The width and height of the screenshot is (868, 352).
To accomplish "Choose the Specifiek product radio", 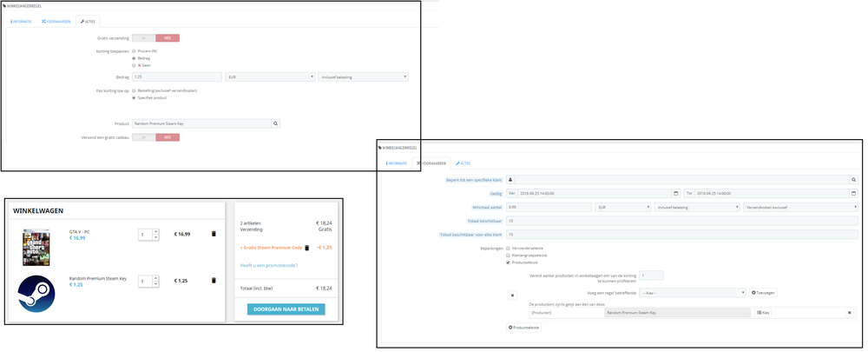I will tap(134, 97).
